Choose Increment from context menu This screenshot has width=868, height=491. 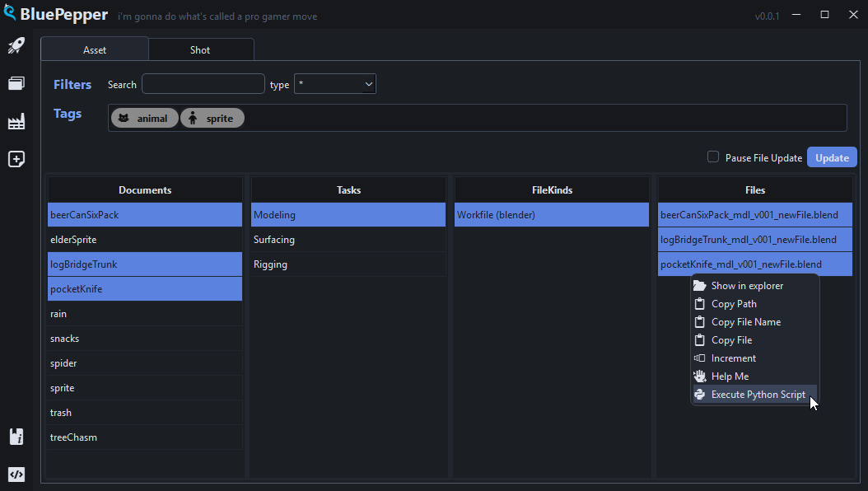click(x=755, y=358)
